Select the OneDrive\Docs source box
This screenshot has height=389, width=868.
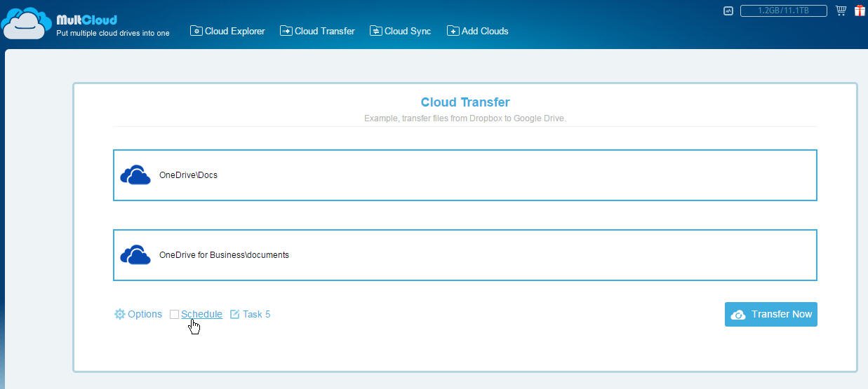(465, 175)
